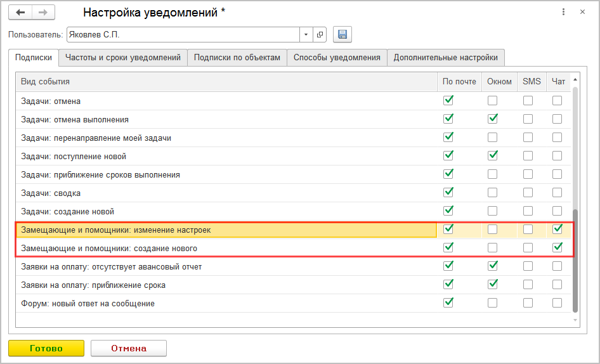
Task: Save settings with the floppy disk icon
Action: (x=342, y=35)
